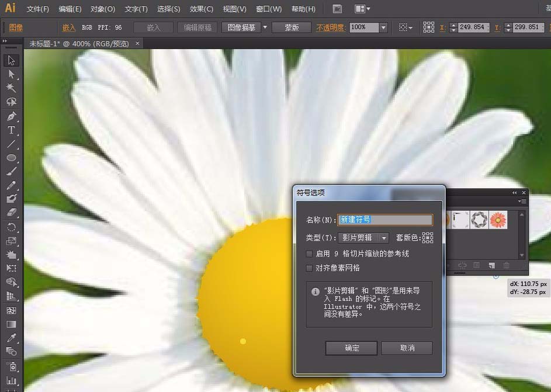
Task: Pick the Scale tool
Action: (11, 241)
